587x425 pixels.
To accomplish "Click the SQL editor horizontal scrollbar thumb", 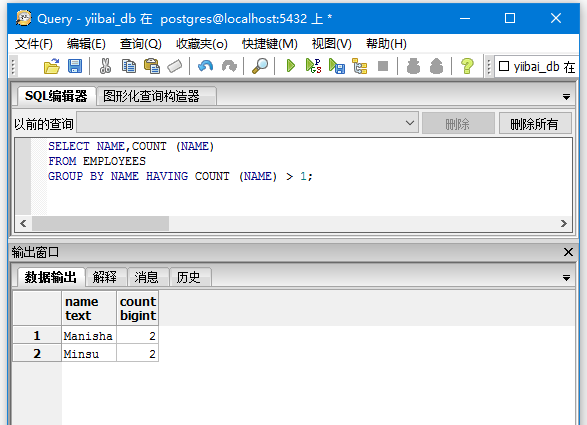I will tap(100, 224).
